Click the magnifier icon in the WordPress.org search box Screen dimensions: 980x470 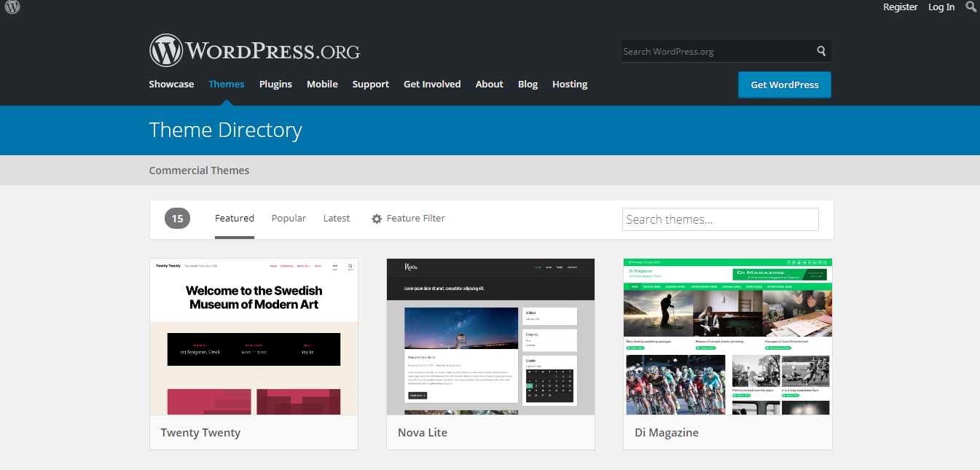point(820,51)
